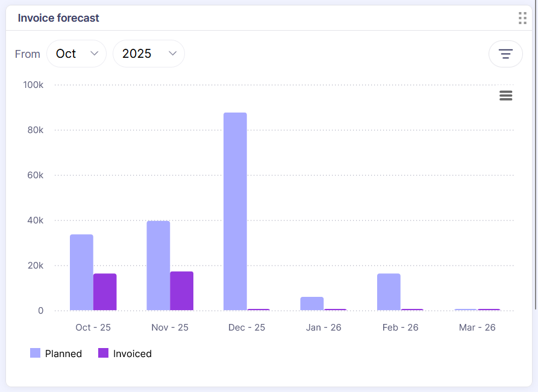Open the filter options icon button

(x=505, y=54)
